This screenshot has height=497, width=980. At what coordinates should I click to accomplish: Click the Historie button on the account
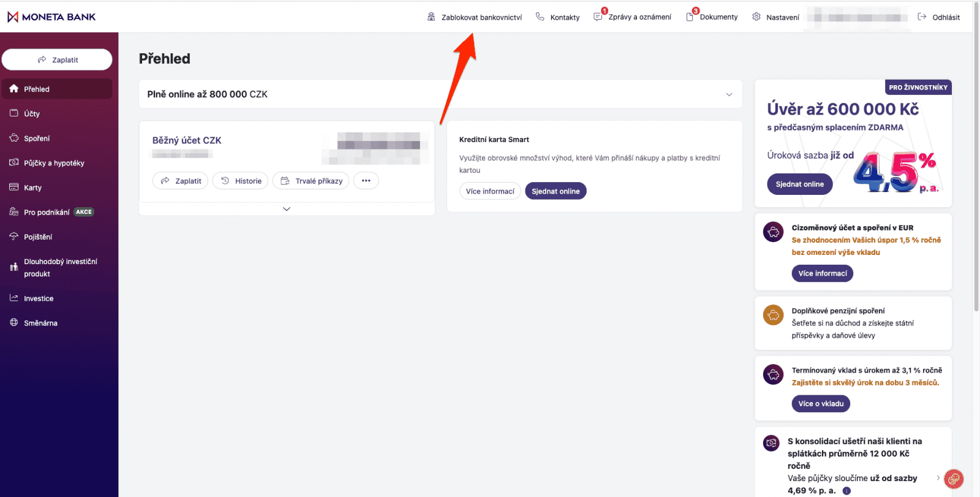[240, 181]
